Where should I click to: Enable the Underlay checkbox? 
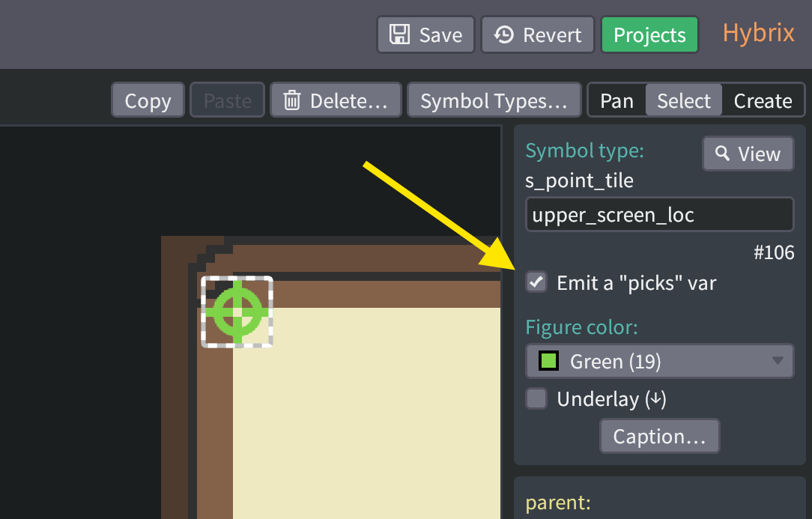[x=536, y=399]
